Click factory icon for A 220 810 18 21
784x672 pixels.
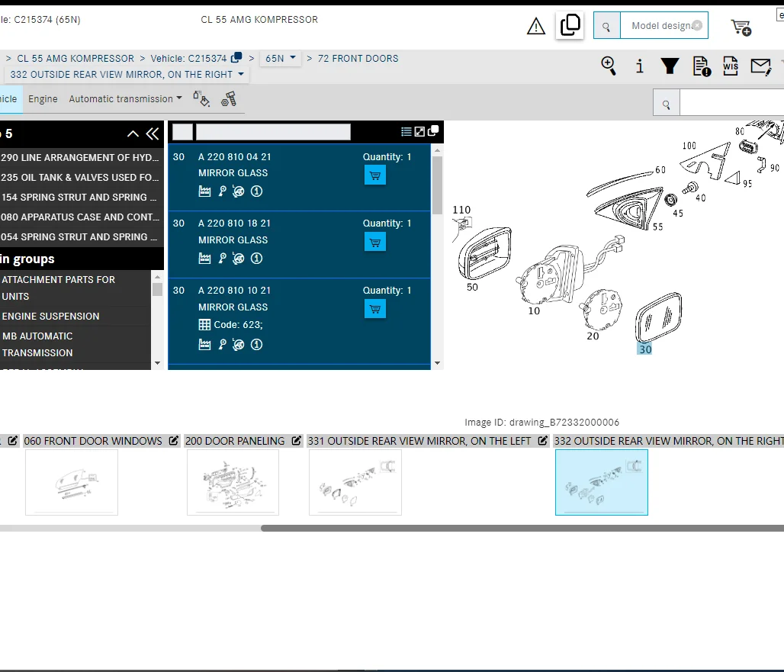coord(204,259)
